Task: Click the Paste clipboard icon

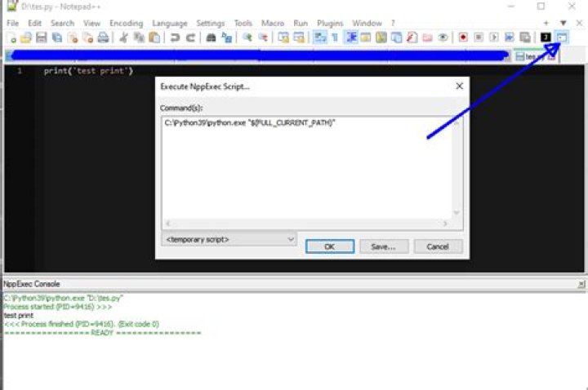Action: pyautogui.click(x=154, y=38)
